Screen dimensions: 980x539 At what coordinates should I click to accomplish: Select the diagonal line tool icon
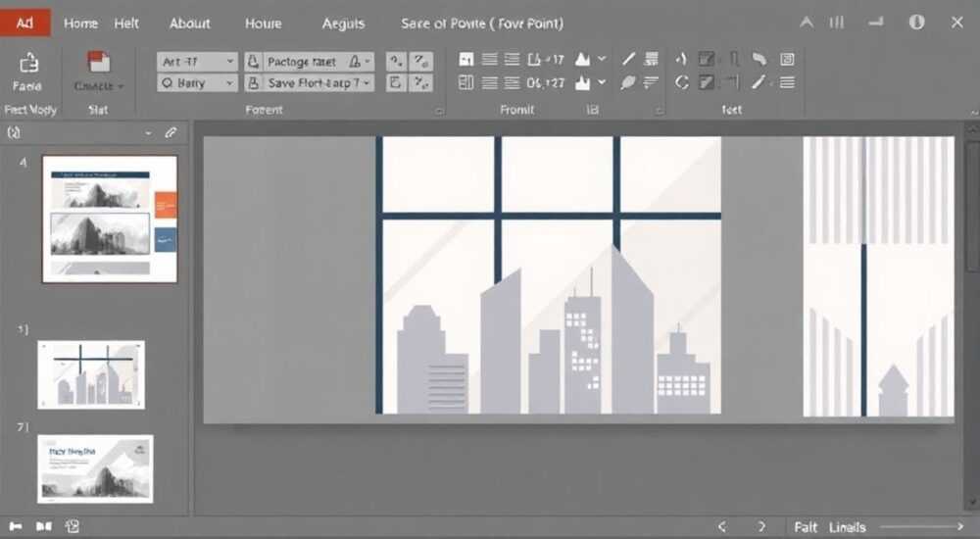click(x=629, y=59)
